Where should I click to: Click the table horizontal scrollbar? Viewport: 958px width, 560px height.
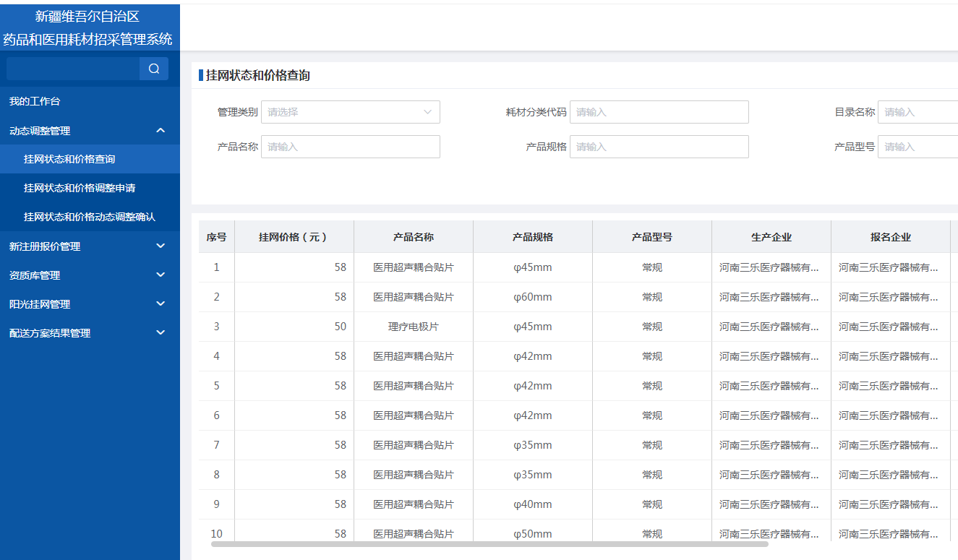[489, 544]
